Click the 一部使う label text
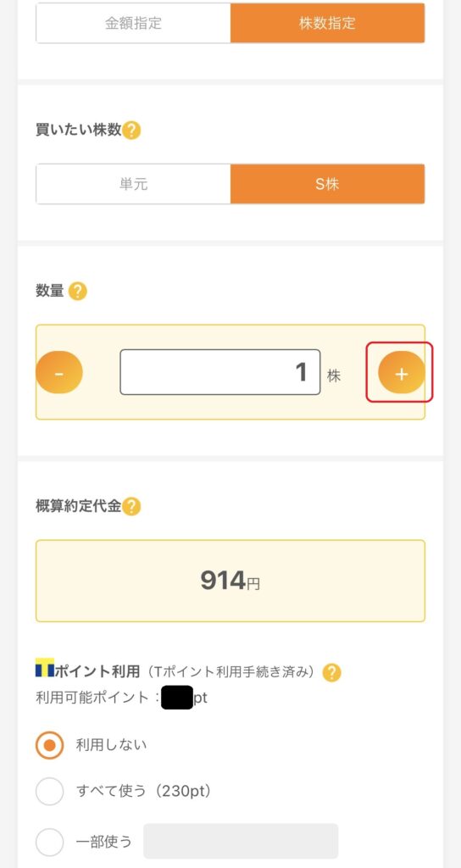This screenshot has width=461, height=868. point(103,842)
